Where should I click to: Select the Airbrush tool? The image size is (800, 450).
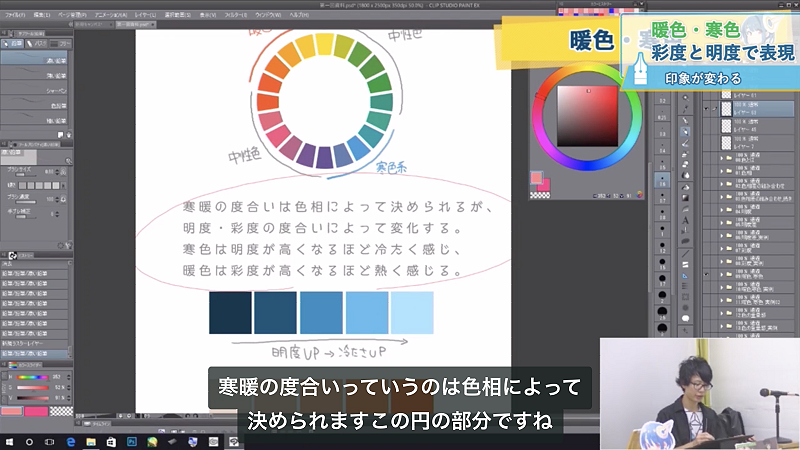click(x=685, y=154)
